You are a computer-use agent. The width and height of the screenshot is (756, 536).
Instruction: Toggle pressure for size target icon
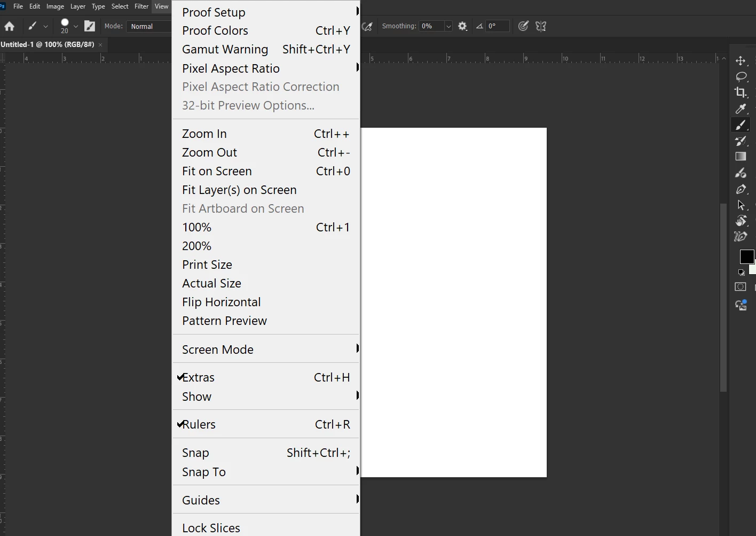[x=523, y=26]
